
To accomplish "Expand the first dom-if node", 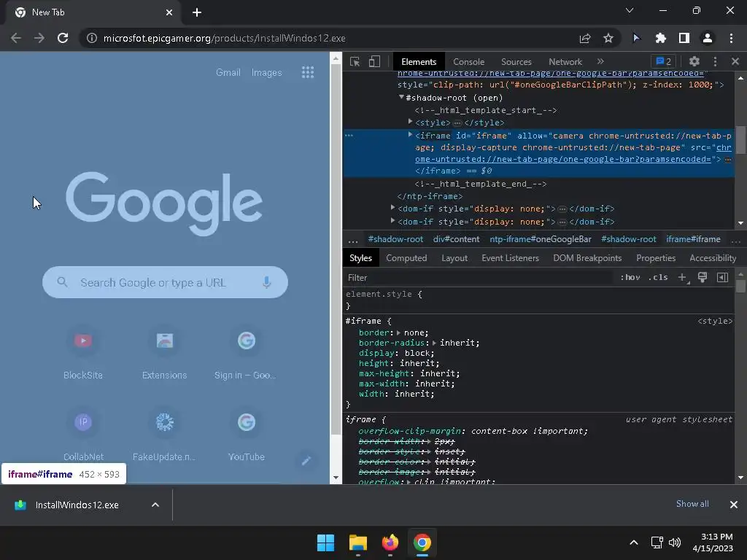I will [x=392, y=208].
